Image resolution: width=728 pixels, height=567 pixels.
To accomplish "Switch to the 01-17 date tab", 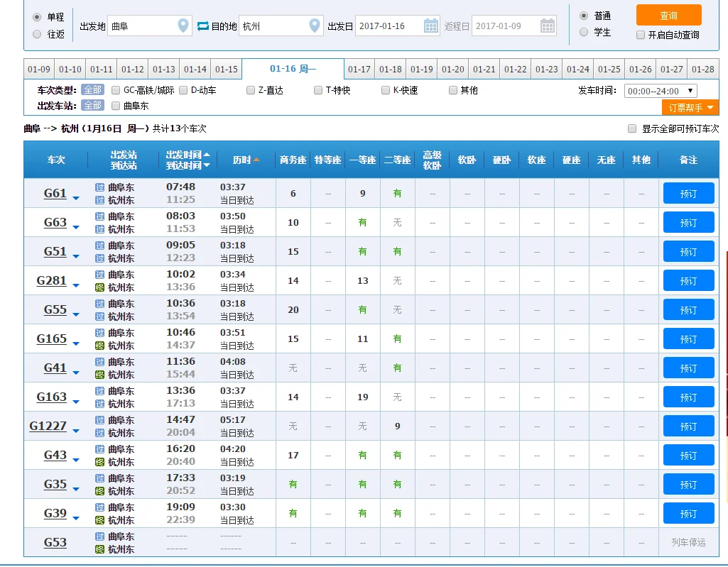I will [x=359, y=70].
